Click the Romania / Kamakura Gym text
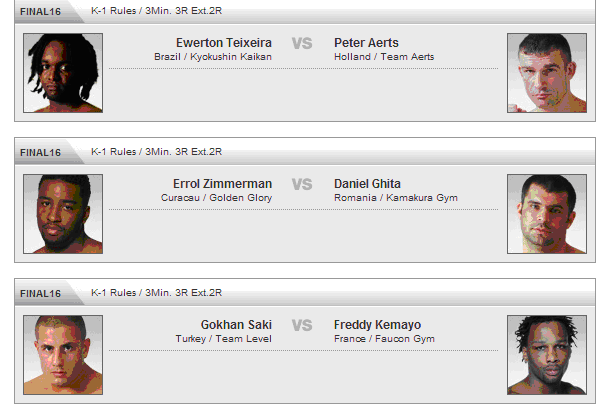This screenshot has width=611, height=413. [x=396, y=198]
